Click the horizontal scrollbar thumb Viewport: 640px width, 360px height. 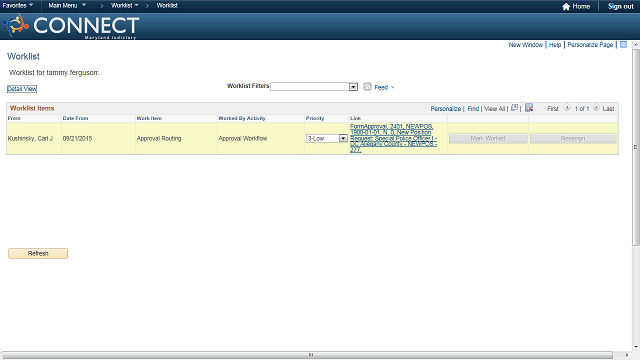pos(307,355)
